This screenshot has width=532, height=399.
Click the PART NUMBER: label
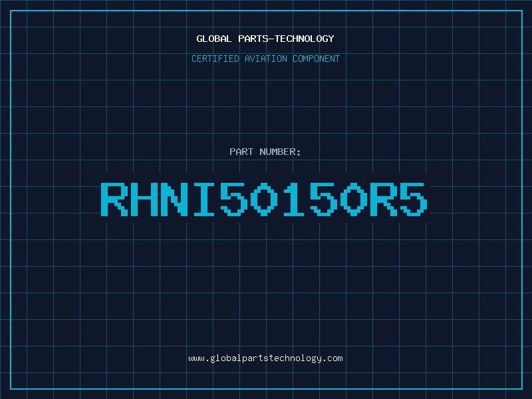(265, 152)
